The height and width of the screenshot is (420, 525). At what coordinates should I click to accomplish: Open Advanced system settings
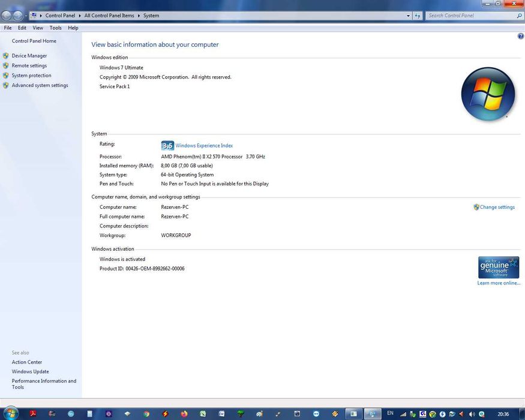pyautogui.click(x=40, y=85)
